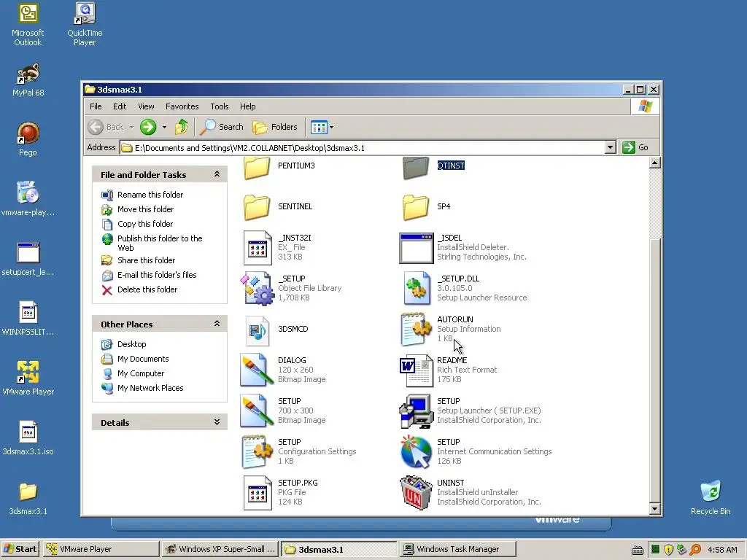Viewport: 747px width, 560px height.
Task: Open VMware Player desktop shortcut
Action: 28,378
